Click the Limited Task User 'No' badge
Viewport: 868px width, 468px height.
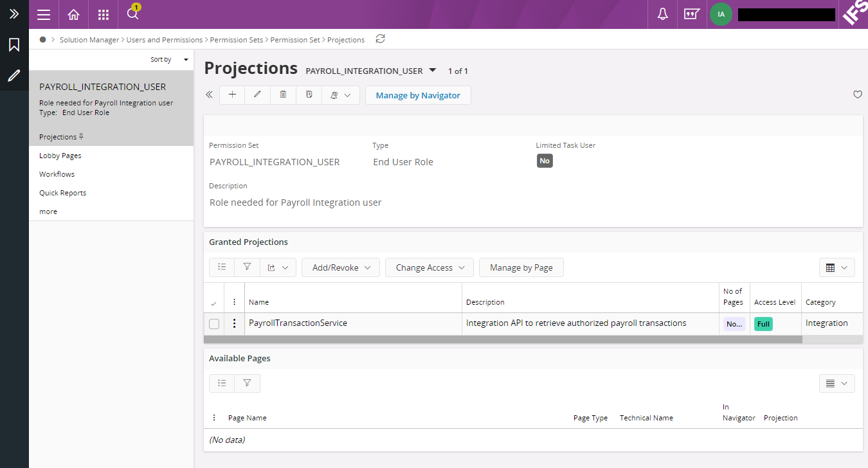[x=545, y=161]
